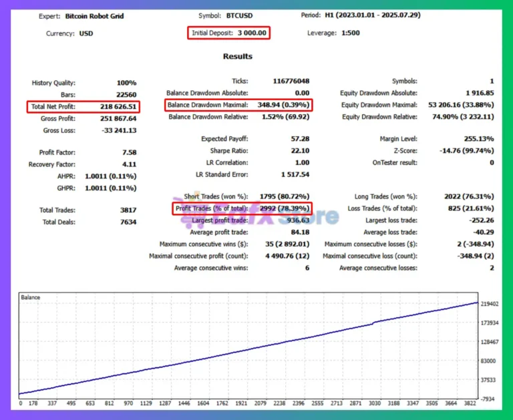The width and height of the screenshot is (513, 420).
Task: Select LR Standard Error '1 517.54'
Action: (x=295, y=175)
